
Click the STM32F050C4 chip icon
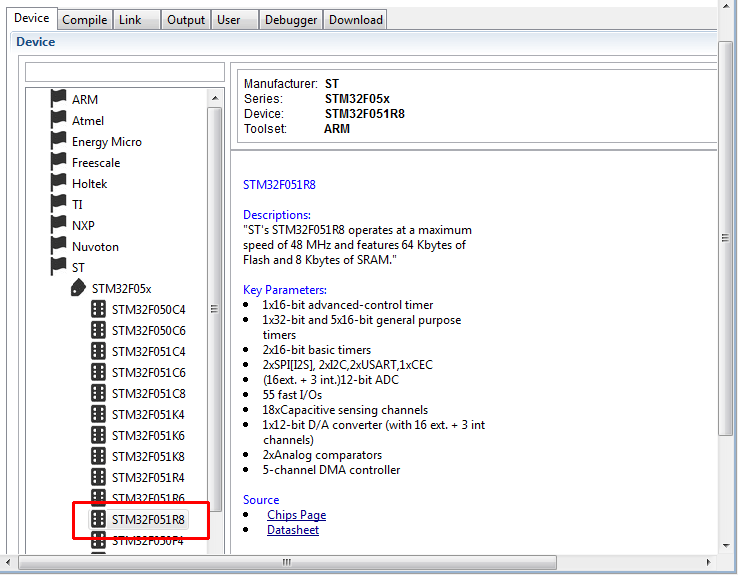[x=98, y=309]
